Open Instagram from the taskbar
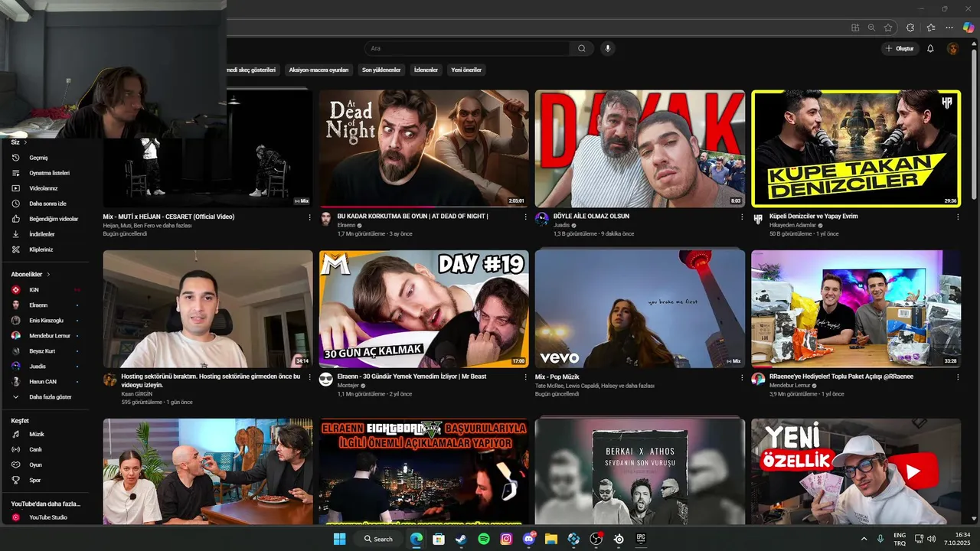Screen dimensions: 980x551 pos(506,539)
